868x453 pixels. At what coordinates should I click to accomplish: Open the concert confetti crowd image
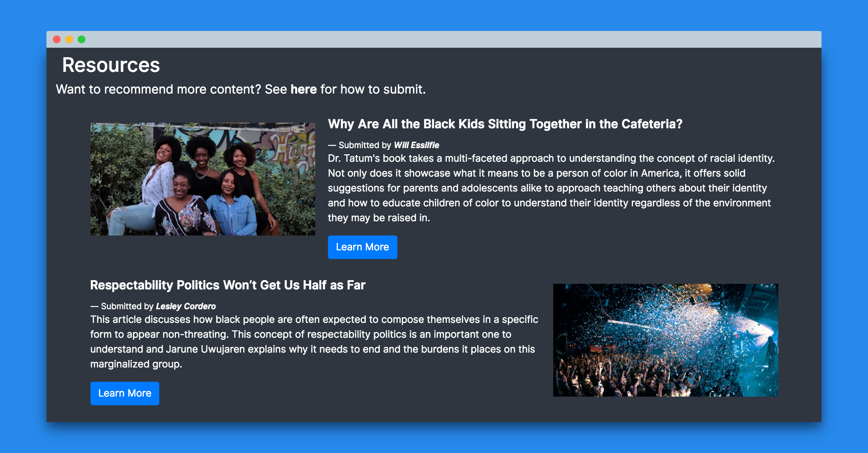[x=665, y=340]
